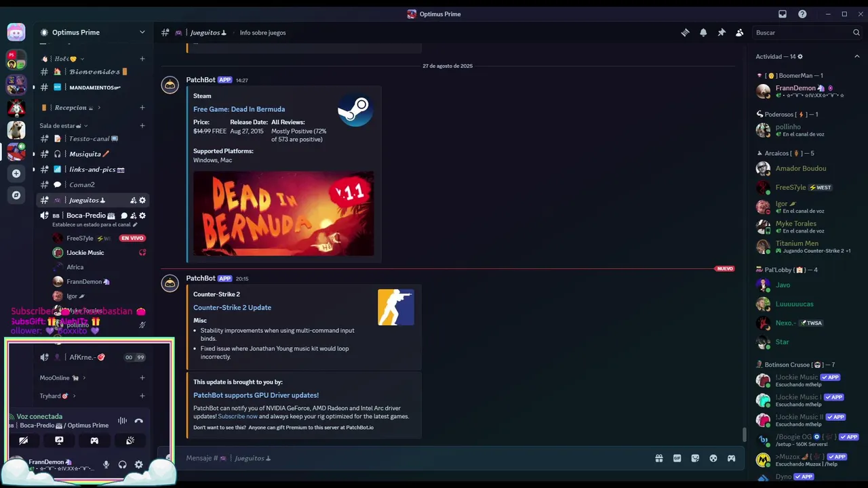
Task: Open notification settings bell icon
Action: point(703,33)
